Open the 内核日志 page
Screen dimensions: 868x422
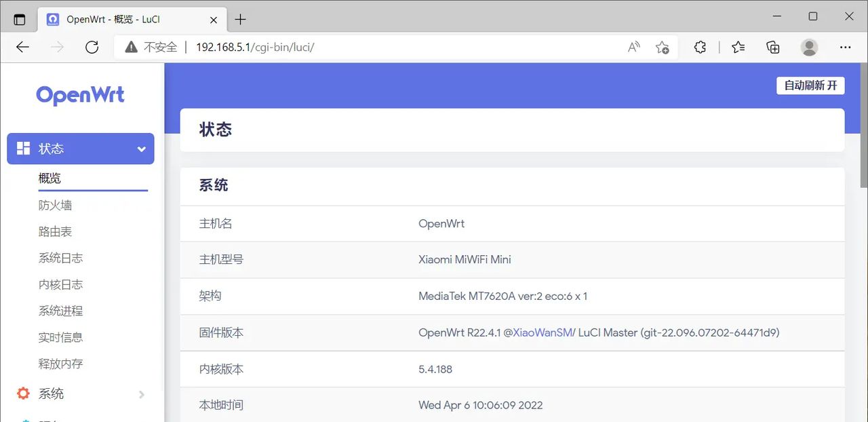(x=60, y=284)
